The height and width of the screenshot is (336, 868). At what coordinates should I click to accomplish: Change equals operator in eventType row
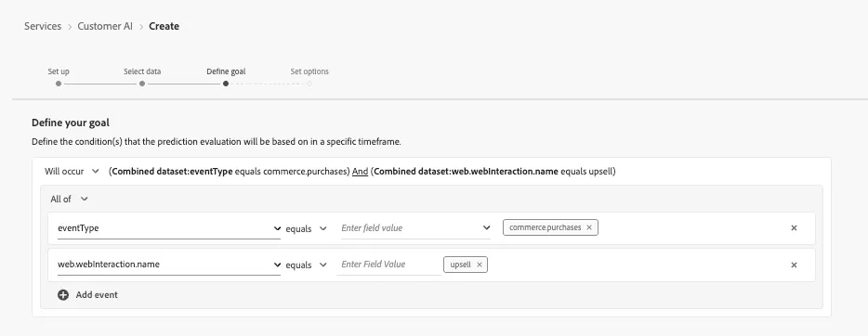click(306, 228)
